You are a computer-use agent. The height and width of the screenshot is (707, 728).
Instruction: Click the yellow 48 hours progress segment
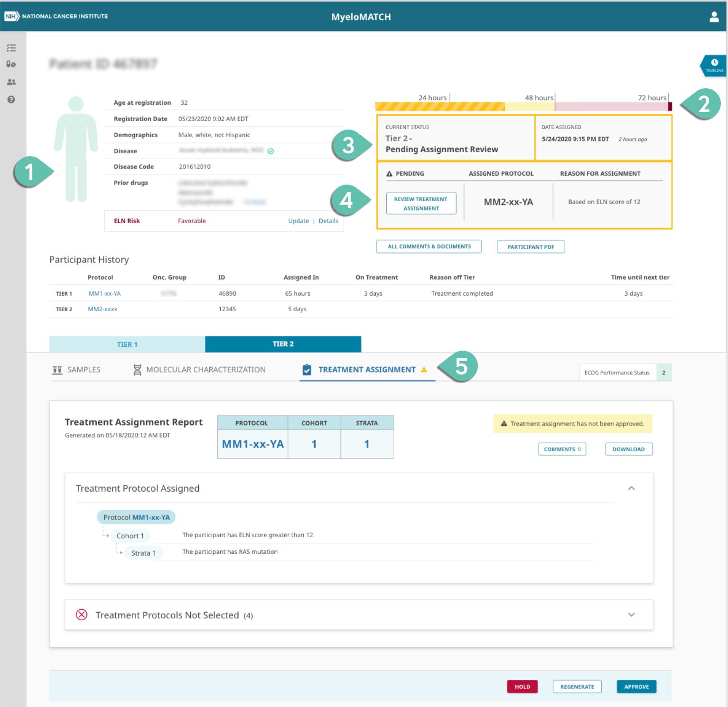pos(530,106)
